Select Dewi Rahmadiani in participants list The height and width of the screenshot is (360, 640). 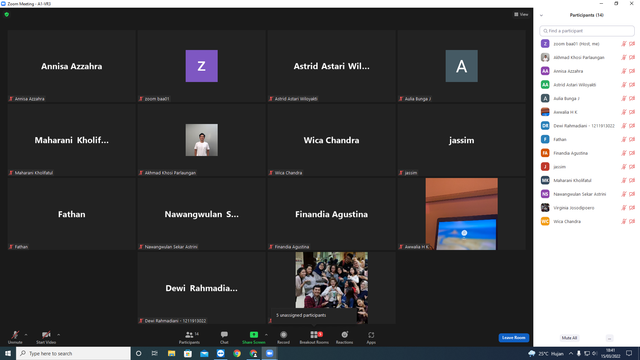(587, 126)
